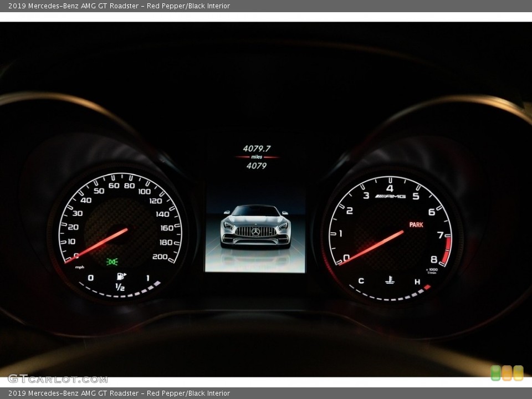Click the 50 mark on speedometer
The height and width of the screenshot is (399, 532).
tap(99, 191)
